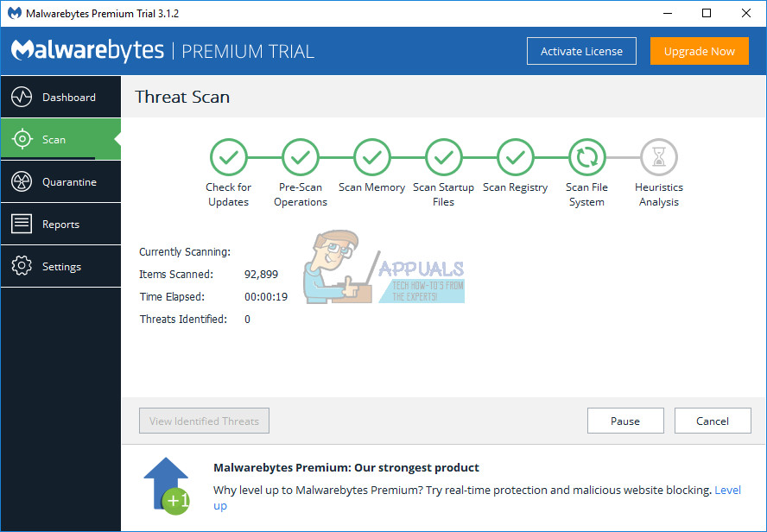This screenshot has width=767, height=532.
Task: Click the Time Elapsed value 00:00:19
Action: point(266,297)
